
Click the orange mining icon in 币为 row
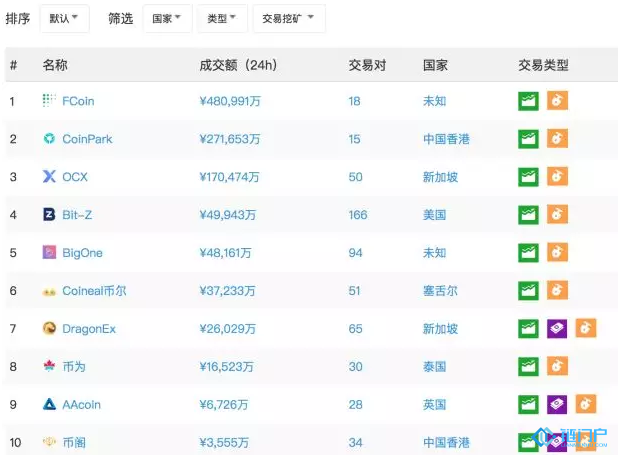[557, 367]
